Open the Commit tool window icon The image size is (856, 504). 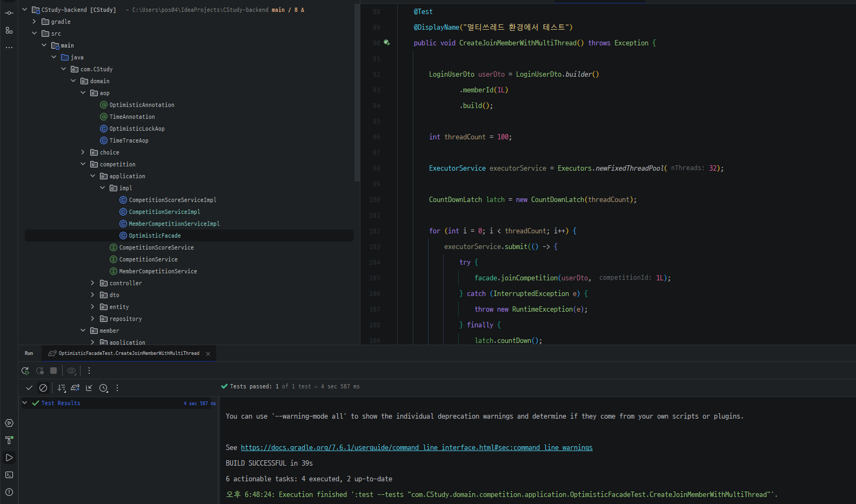[9, 13]
